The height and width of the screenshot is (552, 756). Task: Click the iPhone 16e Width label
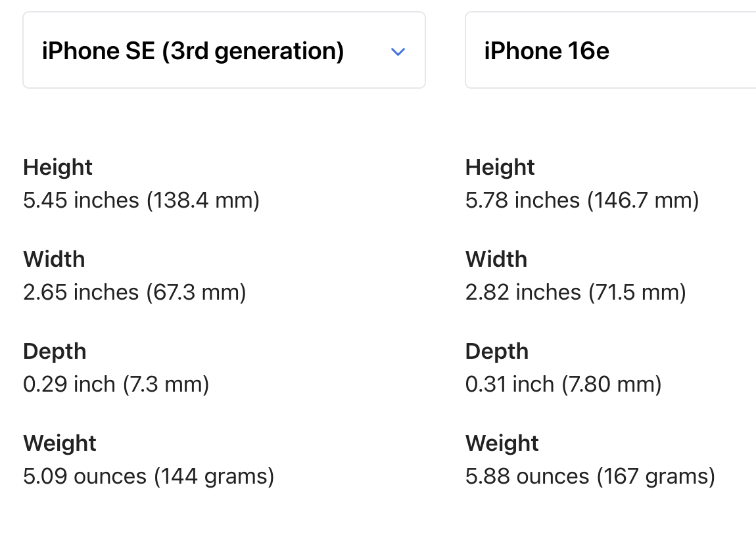(496, 260)
